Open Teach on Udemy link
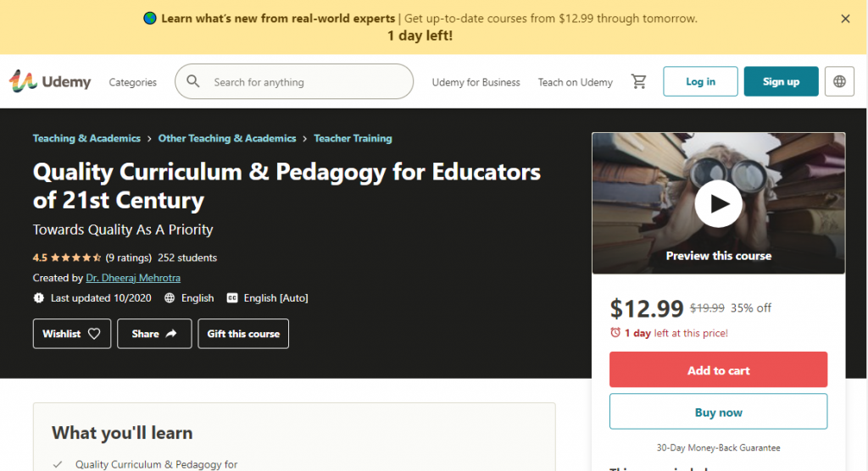Viewport: 868px width, 471px height. coord(575,82)
